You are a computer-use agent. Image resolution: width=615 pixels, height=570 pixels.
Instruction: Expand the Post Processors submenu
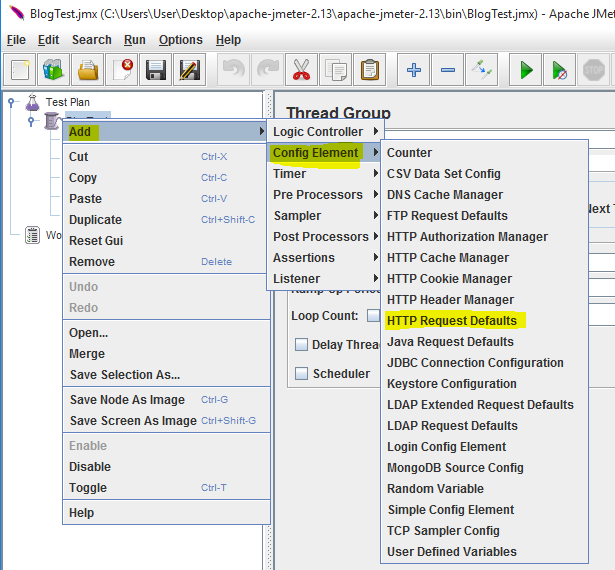(325, 237)
